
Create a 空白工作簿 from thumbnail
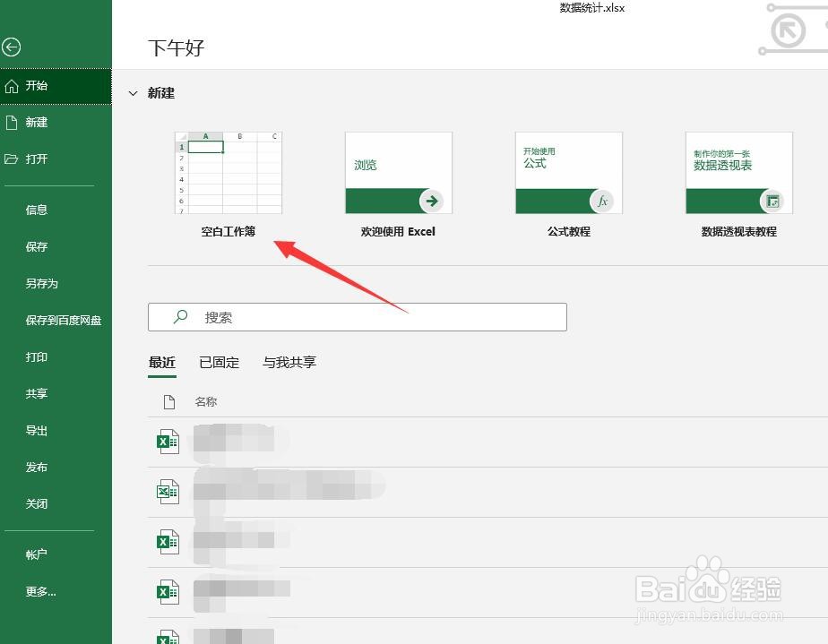[x=229, y=173]
